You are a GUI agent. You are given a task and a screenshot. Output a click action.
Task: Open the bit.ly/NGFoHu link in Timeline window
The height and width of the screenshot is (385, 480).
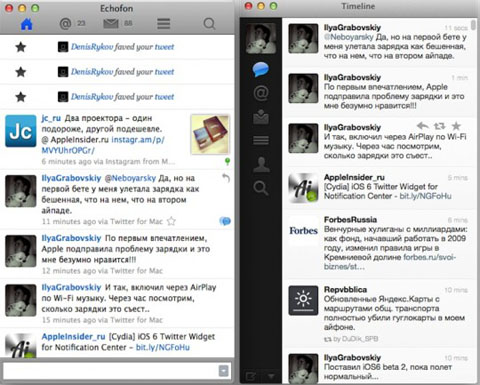[x=425, y=196]
